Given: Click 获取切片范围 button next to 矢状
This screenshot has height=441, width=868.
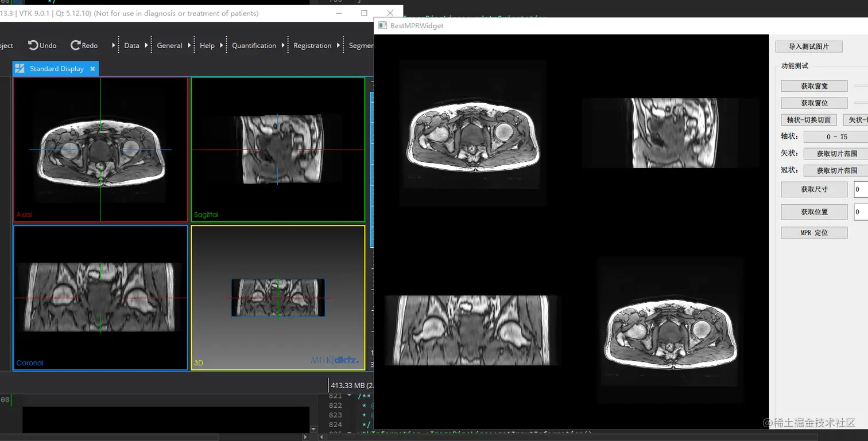Looking at the screenshot, I should click(836, 154).
